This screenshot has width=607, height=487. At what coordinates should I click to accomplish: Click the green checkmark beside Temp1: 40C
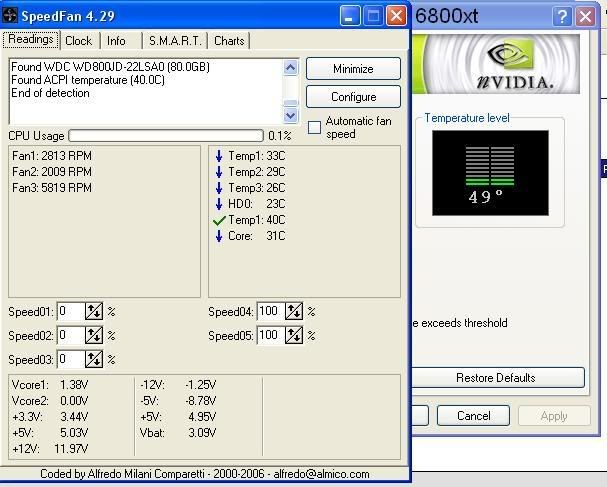point(219,220)
